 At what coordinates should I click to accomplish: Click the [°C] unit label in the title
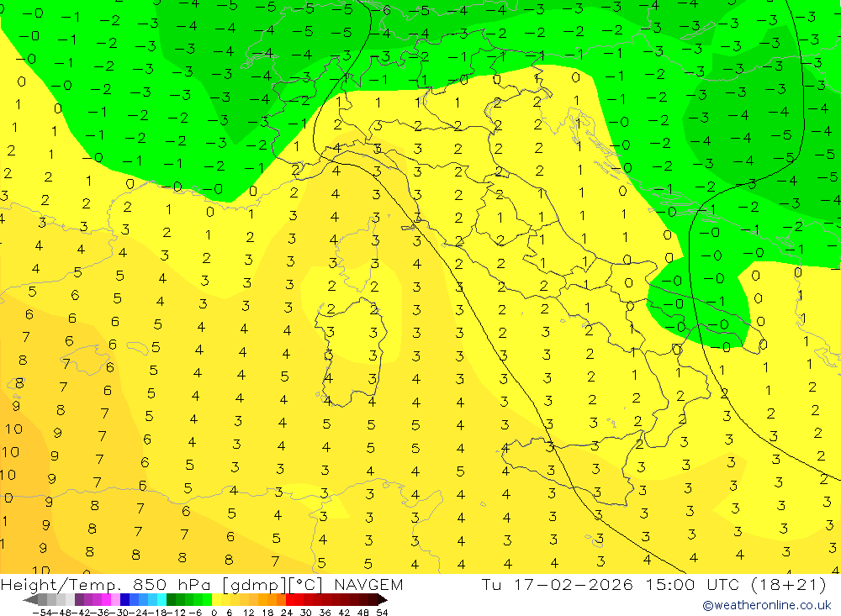click(x=306, y=585)
